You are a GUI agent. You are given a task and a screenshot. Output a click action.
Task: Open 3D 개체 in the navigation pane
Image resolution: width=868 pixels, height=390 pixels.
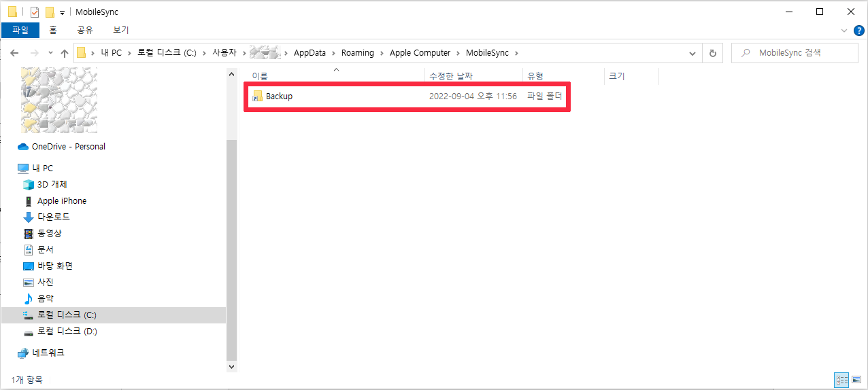click(x=45, y=185)
